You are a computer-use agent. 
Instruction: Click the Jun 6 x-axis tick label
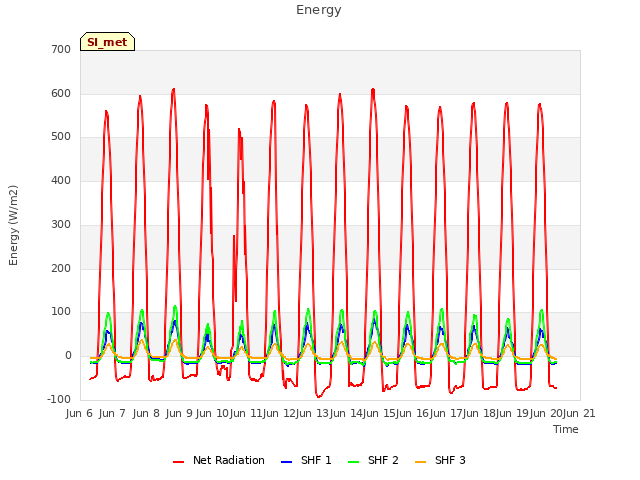tap(79, 413)
